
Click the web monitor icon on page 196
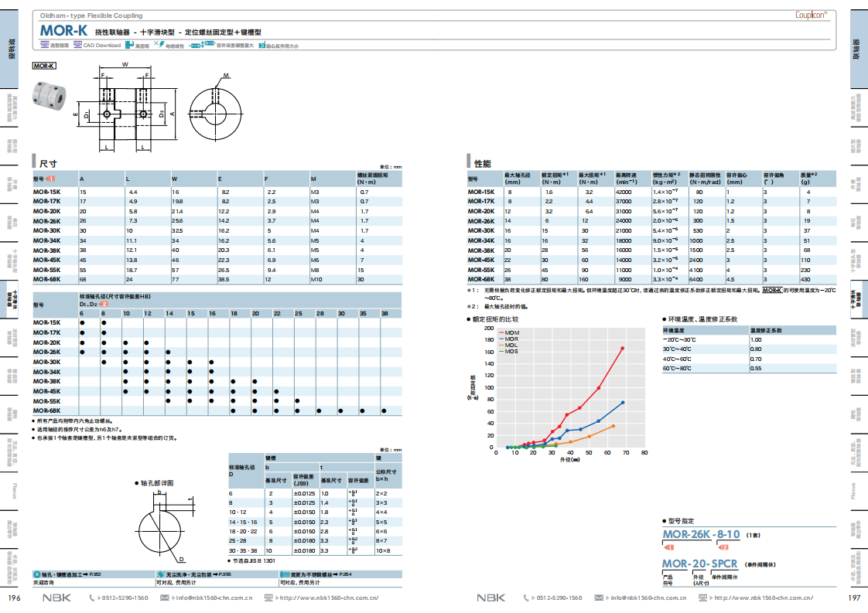(268, 598)
